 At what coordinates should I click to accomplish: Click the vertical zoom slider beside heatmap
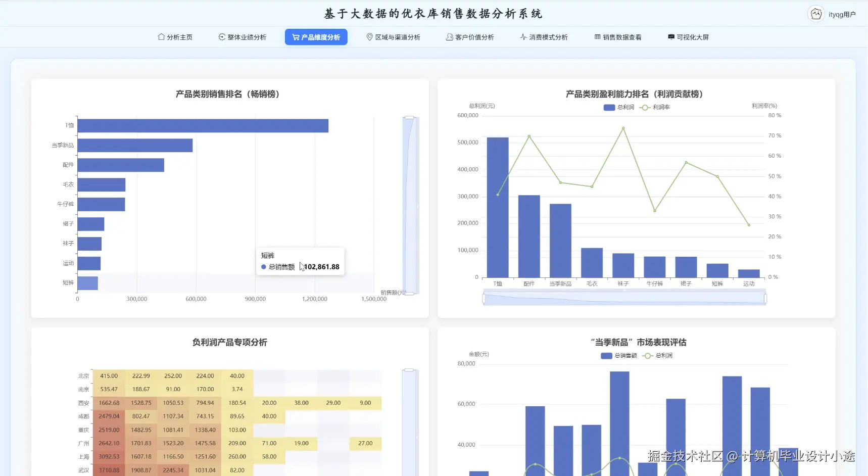[410, 422]
